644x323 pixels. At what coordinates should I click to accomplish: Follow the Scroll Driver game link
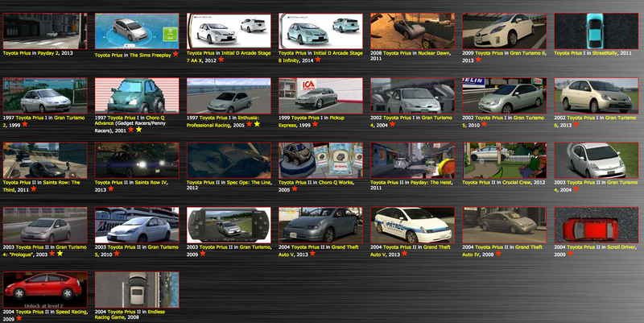(621, 247)
